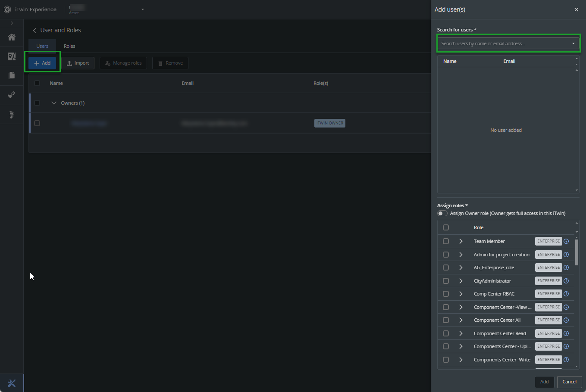The width and height of the screenshot is (586, 392).
Task: Click the back arrow beside User and Roles
Action: click(x=34, y=31)
